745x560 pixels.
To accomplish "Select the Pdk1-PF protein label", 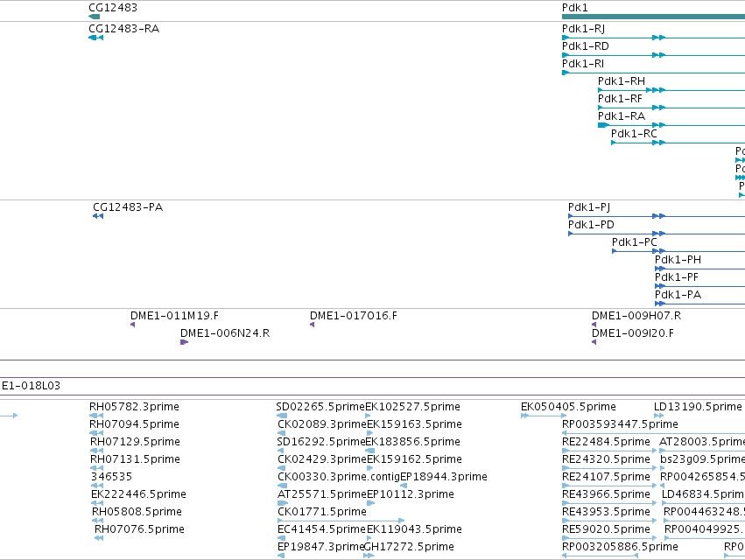I will [x=677, y=277].
